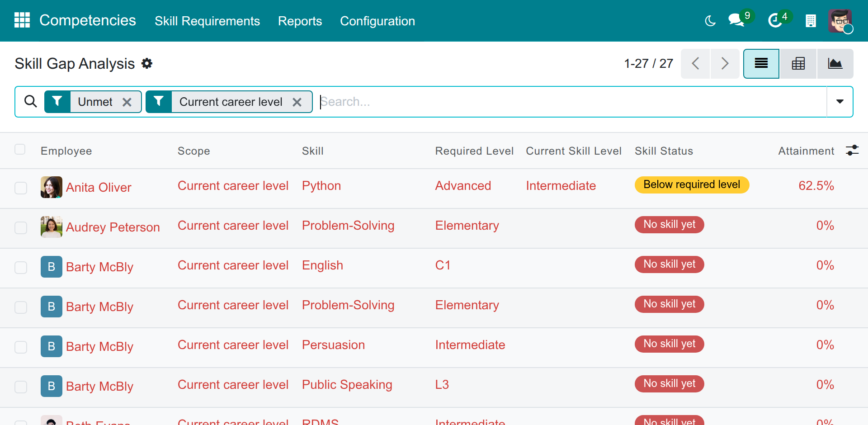Image resolution: width=868 pixels, height=425 pixels.
Task: Click the Audrey Peterson name
Action: (x=113, y=227)
